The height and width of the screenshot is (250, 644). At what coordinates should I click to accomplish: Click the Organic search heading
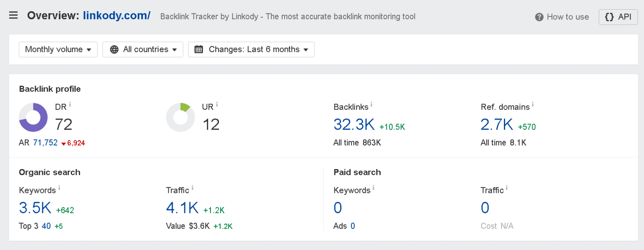coord(50,172)
